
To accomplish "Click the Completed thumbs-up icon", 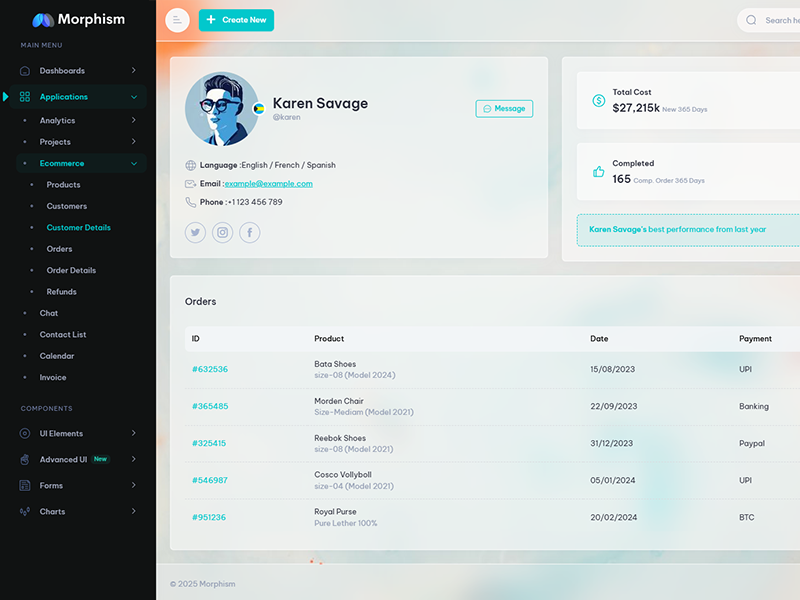I will pos(598,172).
